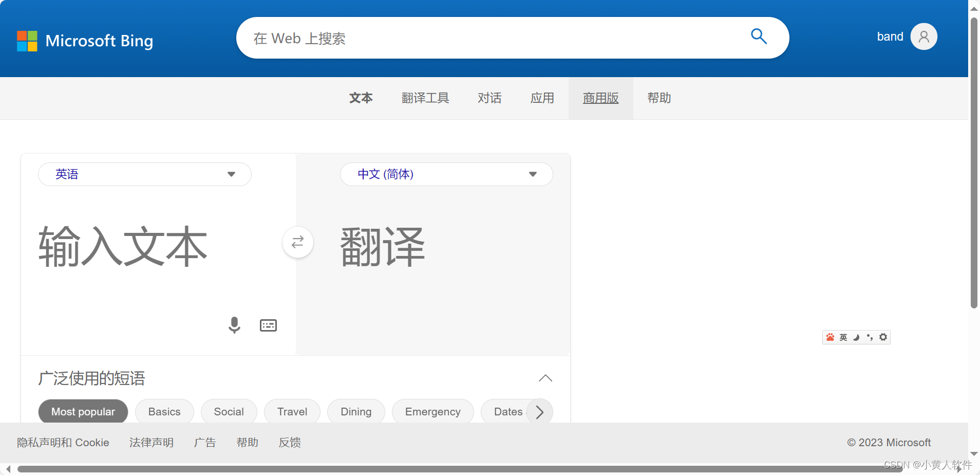Image resolution: width=980 pixels, height=475 pixels.
Task: Switch to the 商用版 tab
Action: point(601,98)
